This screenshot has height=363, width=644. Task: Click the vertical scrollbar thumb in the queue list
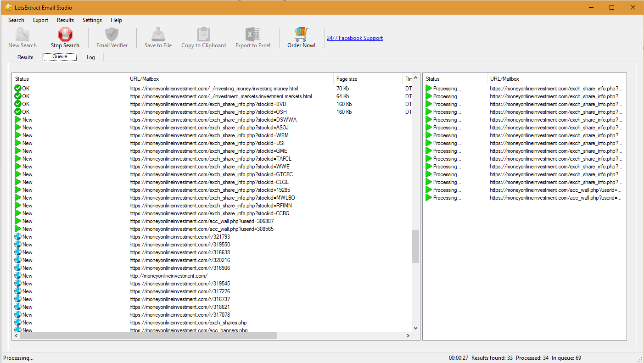[416, 246]
